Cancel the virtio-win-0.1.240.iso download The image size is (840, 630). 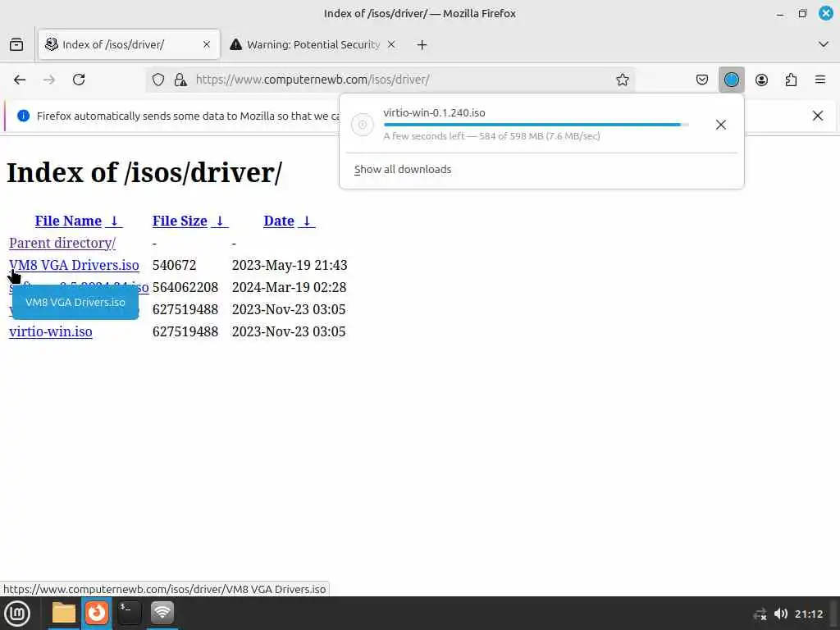click(720, 125)
